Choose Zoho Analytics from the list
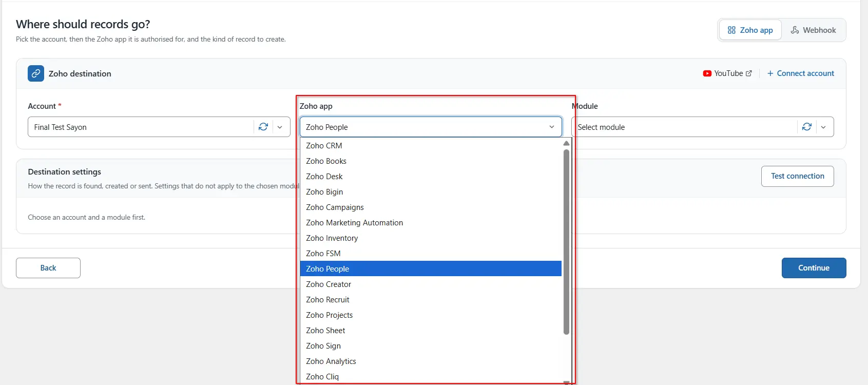This screenshot has height=385, width=868. coord(431,361)
